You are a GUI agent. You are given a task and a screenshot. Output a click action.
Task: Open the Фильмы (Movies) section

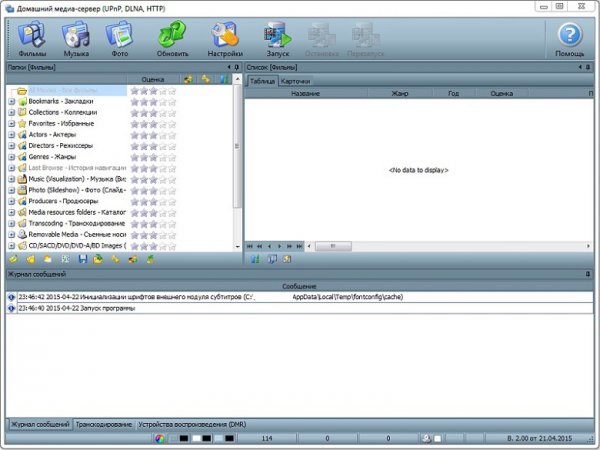(33, 40)
